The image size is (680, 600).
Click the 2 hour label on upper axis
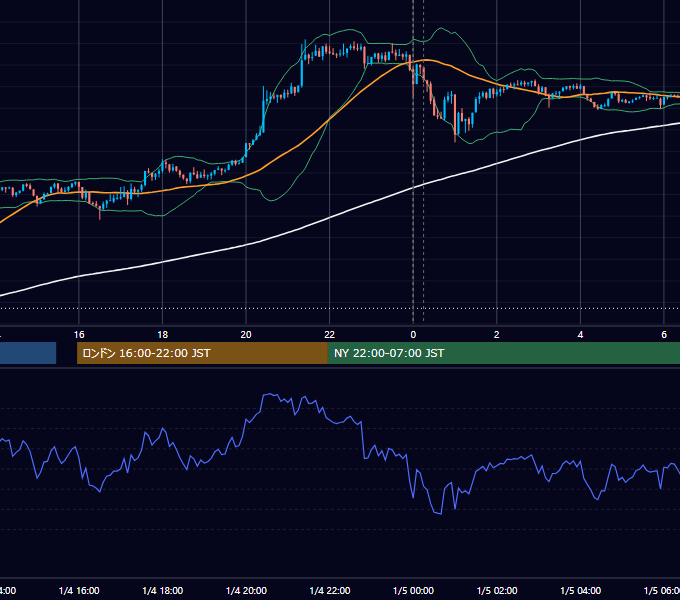pos(497,335)
